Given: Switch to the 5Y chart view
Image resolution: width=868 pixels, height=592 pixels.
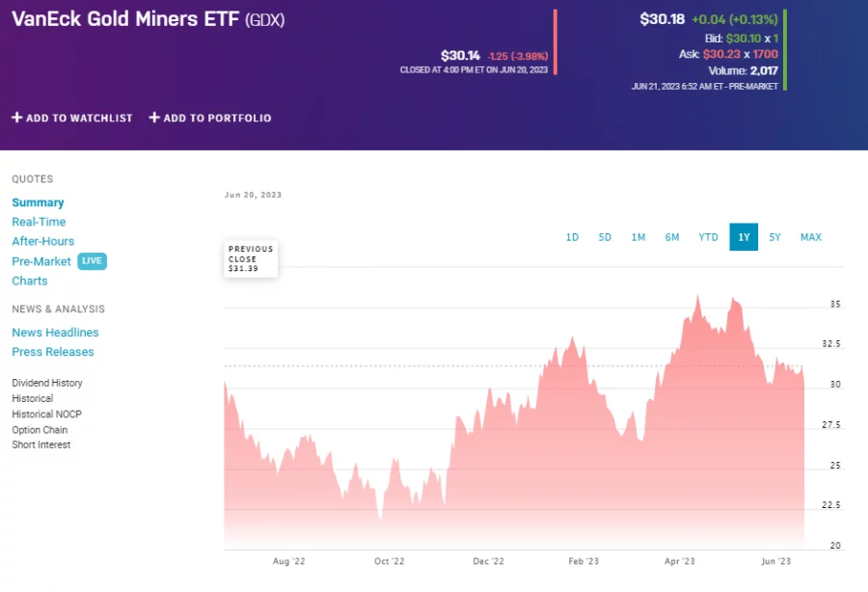Looking at the screenshot, I should (775, 237).
